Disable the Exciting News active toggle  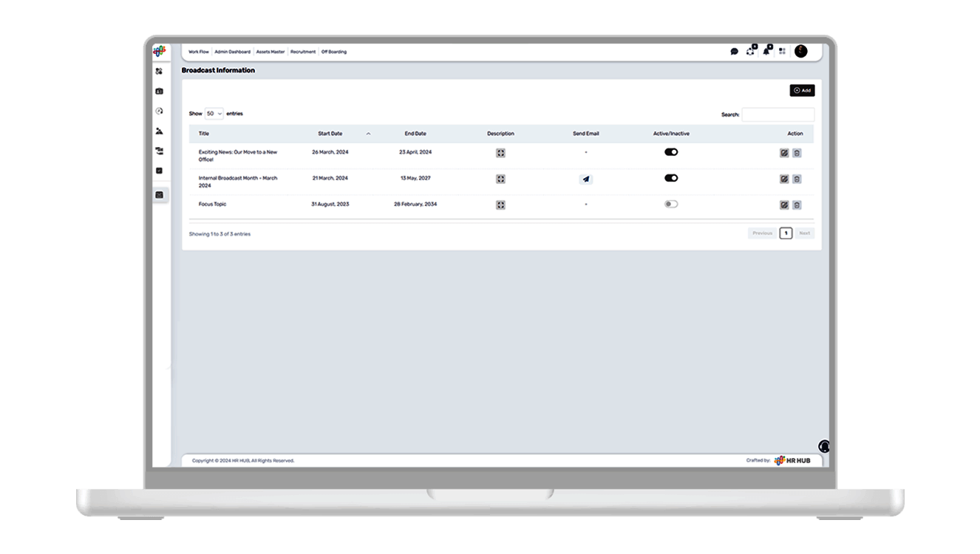pos(671,151)
